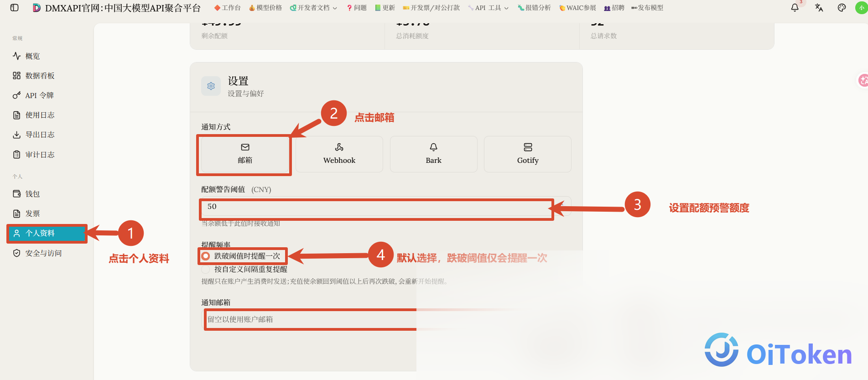
Task: Click the DMXAPI官网 site title
Action: click(x=123, y=8)
